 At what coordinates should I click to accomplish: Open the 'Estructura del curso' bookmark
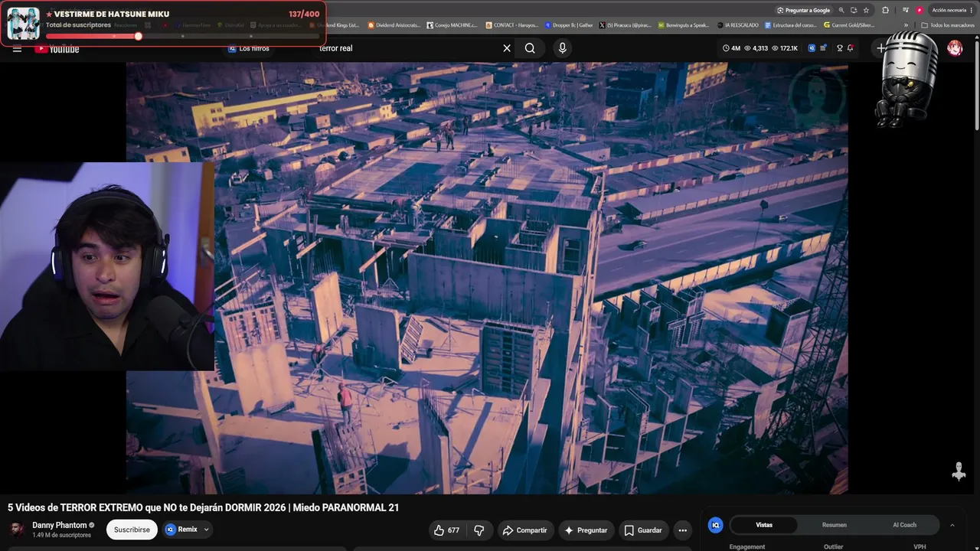coord(790,25)
